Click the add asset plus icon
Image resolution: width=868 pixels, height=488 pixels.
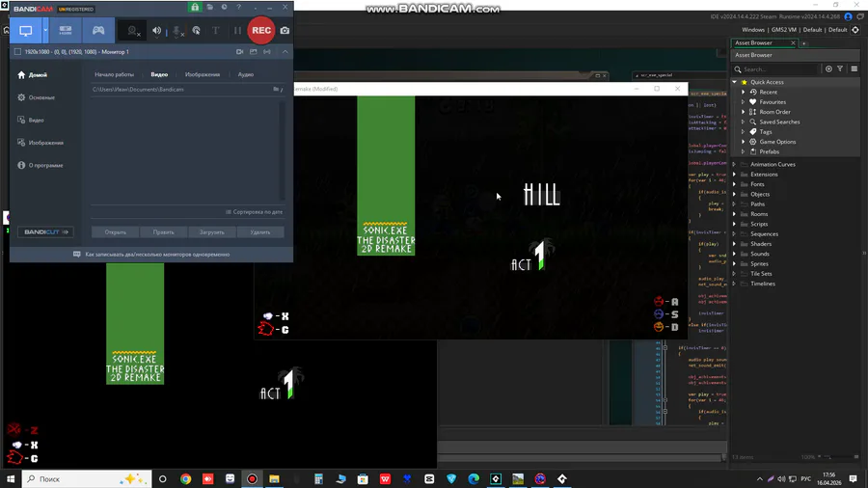(828, 69)
